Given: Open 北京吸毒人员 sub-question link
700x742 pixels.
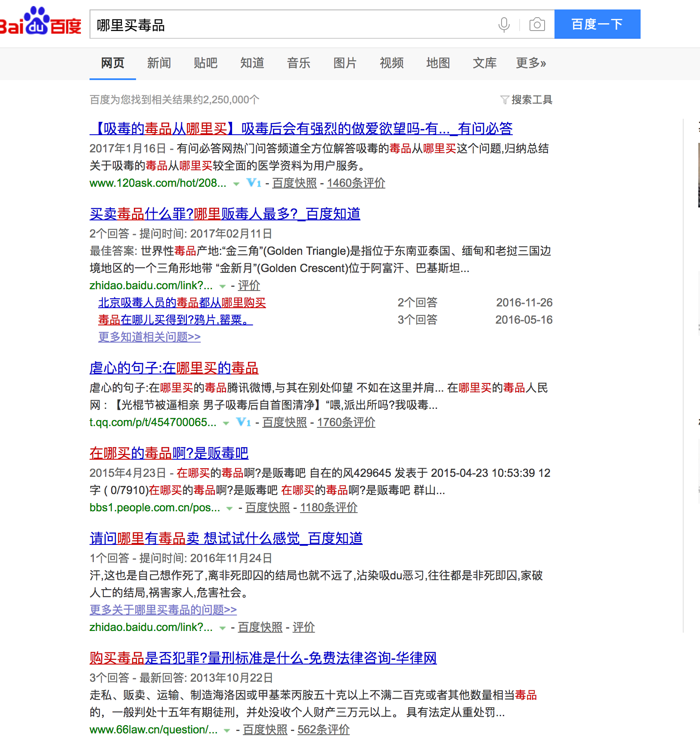Looking at the screenshot, I should [182, 303].
